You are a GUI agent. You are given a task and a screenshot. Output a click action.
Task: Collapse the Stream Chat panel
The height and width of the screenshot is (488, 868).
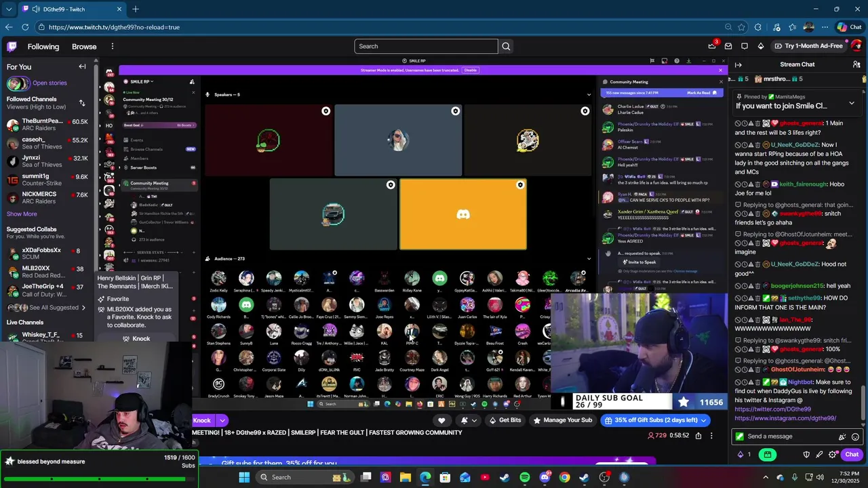point(738,64)
